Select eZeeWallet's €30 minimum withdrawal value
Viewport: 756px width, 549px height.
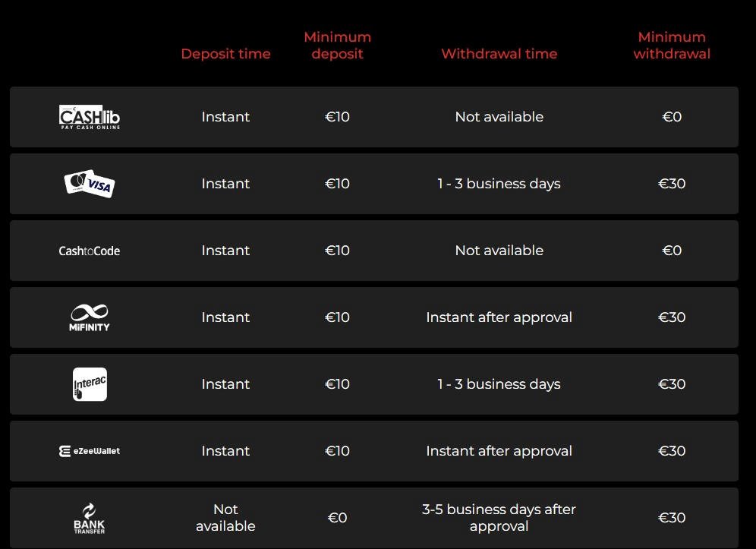pyautogui.click(x=672, y=451)
